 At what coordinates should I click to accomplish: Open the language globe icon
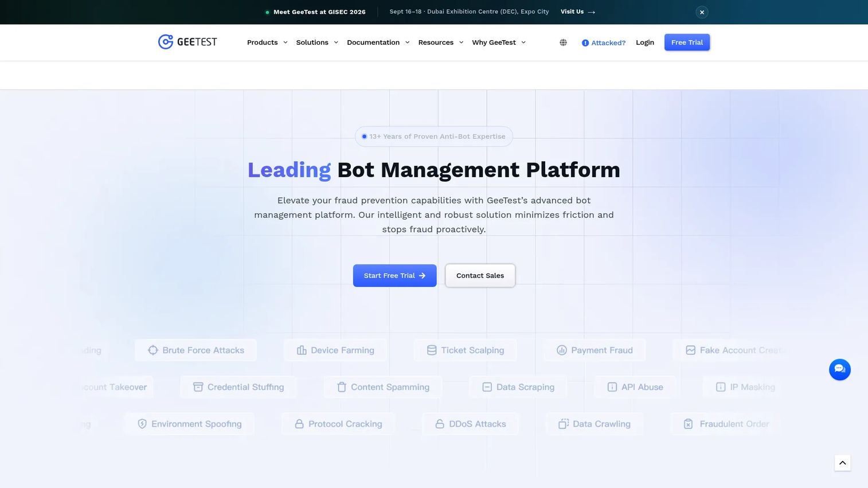[563, 42]
